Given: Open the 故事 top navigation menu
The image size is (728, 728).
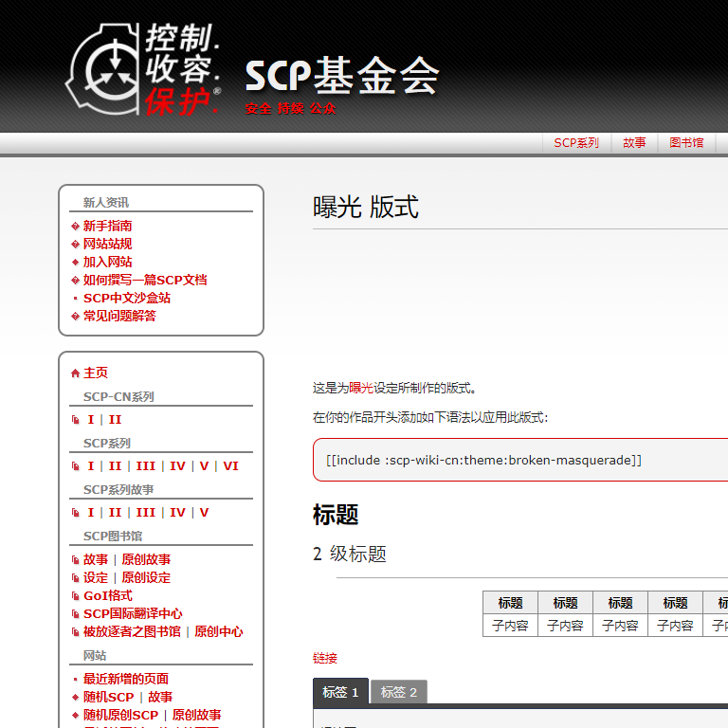Looking at the screenshot, I should tap(634, 143).
